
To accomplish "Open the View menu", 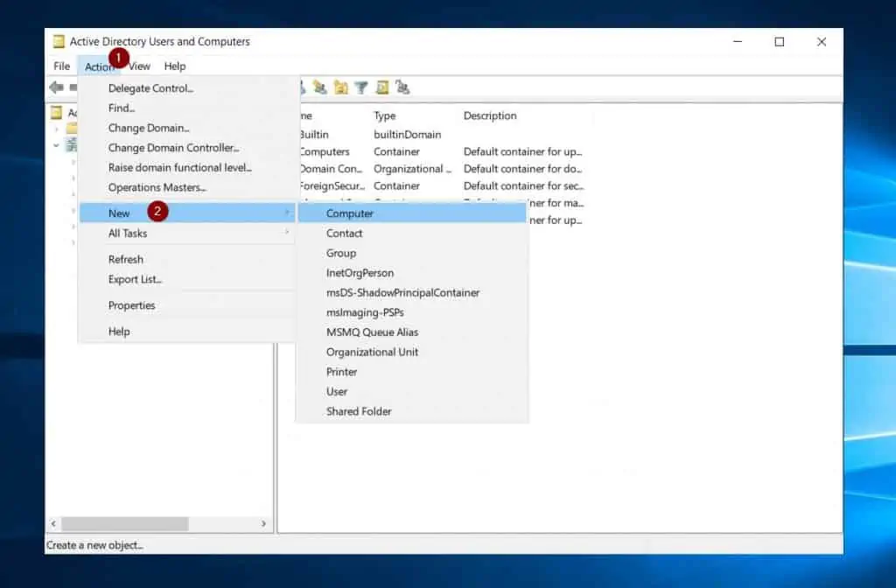I will (139, 66).
